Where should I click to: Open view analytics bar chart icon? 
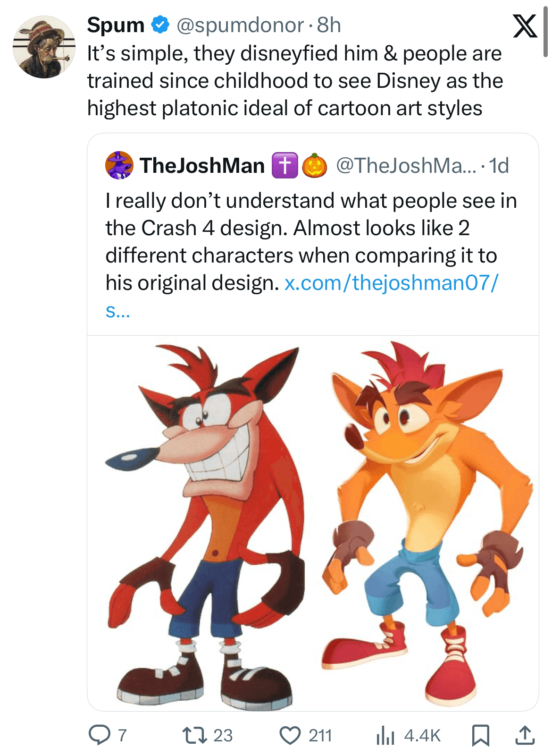385,735
